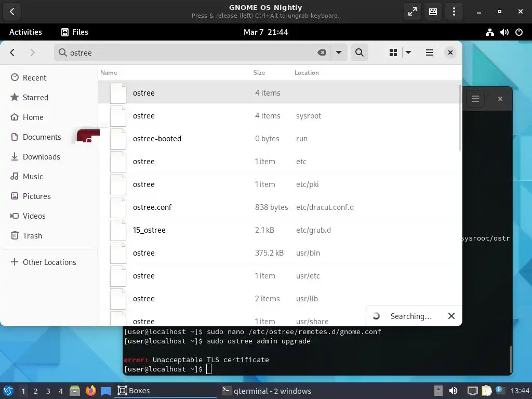Viewport: 532px width, 399px height.
Task: Select ostree result in sysroot
Action: pos(279,116)
